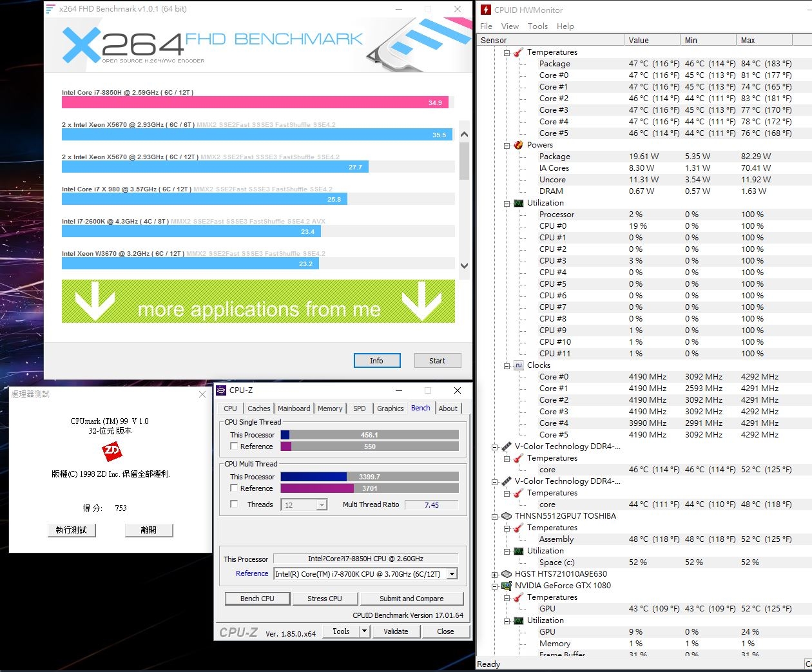This screenshot has width=812, height=672.
Task: Click the left white arrow on the green banner
Action: coord(95,302)
